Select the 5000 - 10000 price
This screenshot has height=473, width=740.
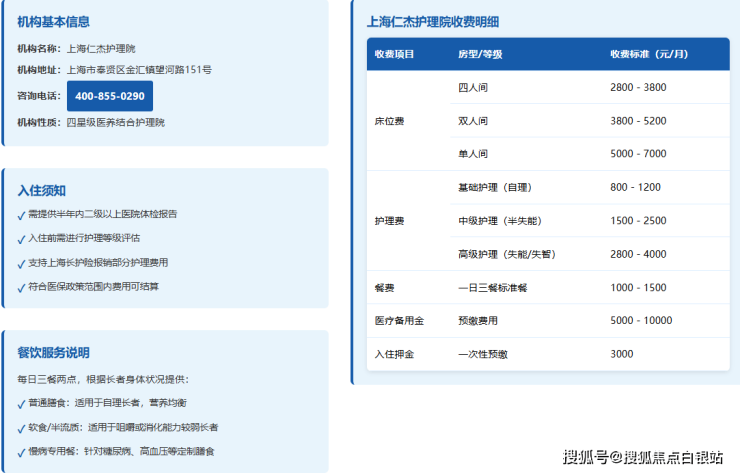point(641,321)
